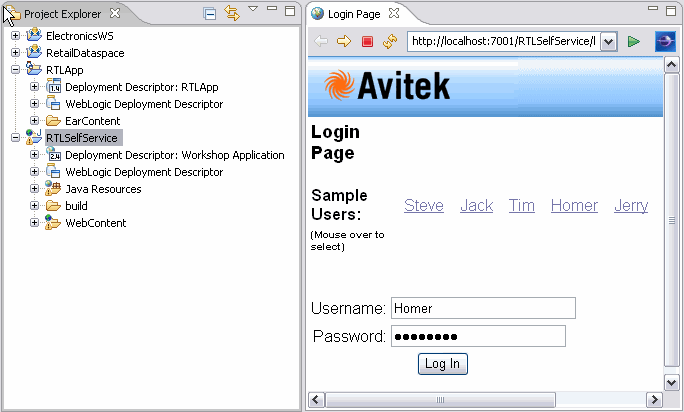Expand Deployment Descriptor: RTLApp
The width and height of the screenshot is (684, 412).
(x=34, y=86)
